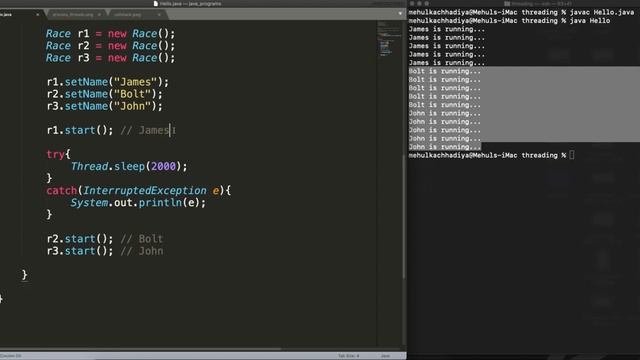Click the 'try{' keyword line

click(x=58, y=154)
